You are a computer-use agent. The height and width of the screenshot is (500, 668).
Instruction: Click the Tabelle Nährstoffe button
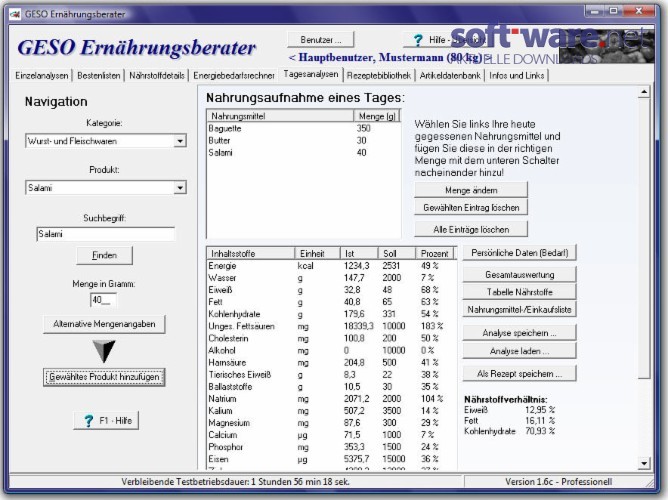(520, 292)
